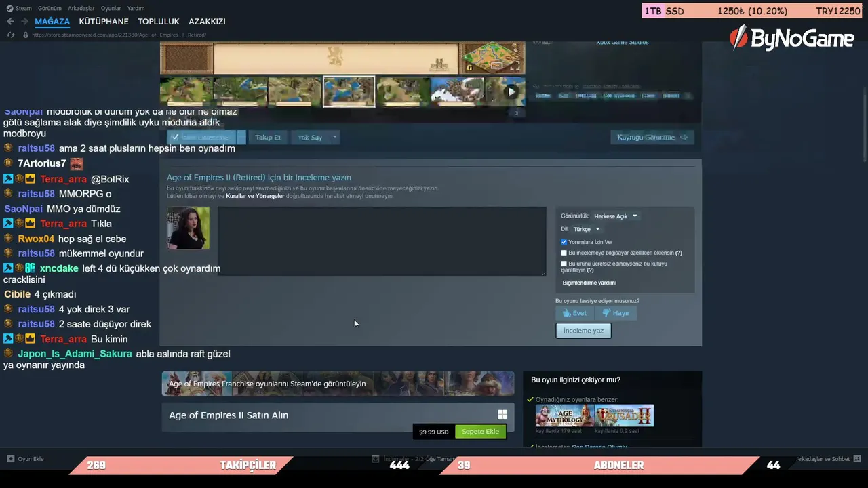The height and width of the screenshot is (488, 868).
Task: Click the Age of Empires II Satın Alın heading
Action: point(229,415)
